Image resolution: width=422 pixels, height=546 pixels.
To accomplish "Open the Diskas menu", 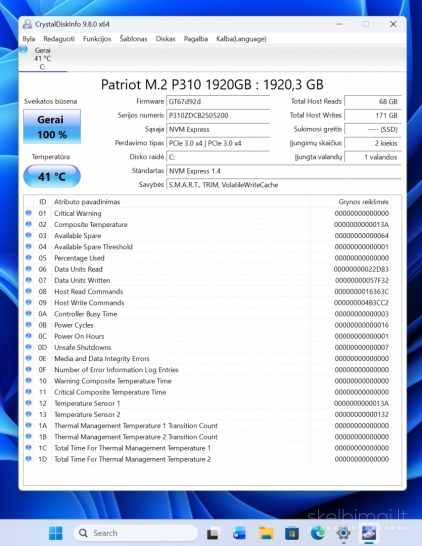I will 165,39.
